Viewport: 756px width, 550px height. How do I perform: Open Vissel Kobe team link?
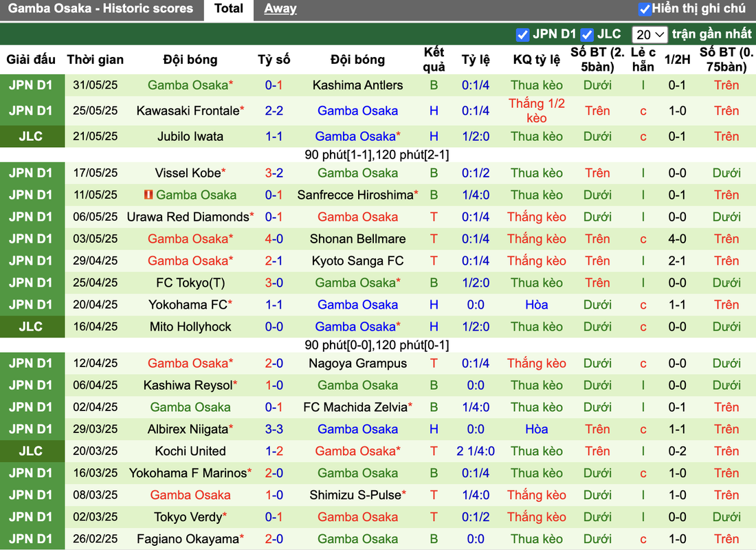190,173
